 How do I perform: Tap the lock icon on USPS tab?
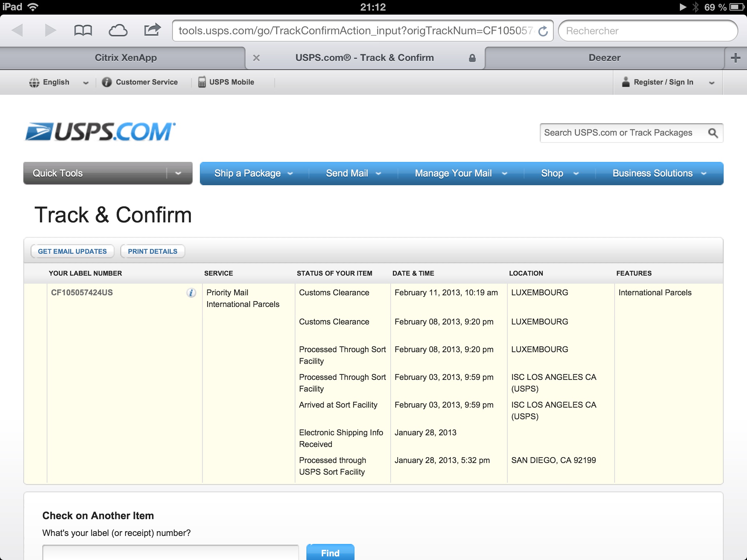tap(472, 58)
